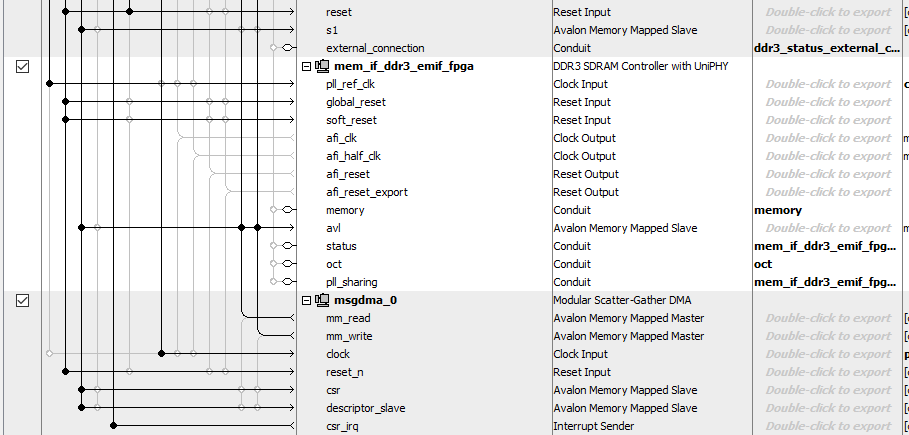
Task: Click export field for pll_ref_clk
Action: coord(828,84)
